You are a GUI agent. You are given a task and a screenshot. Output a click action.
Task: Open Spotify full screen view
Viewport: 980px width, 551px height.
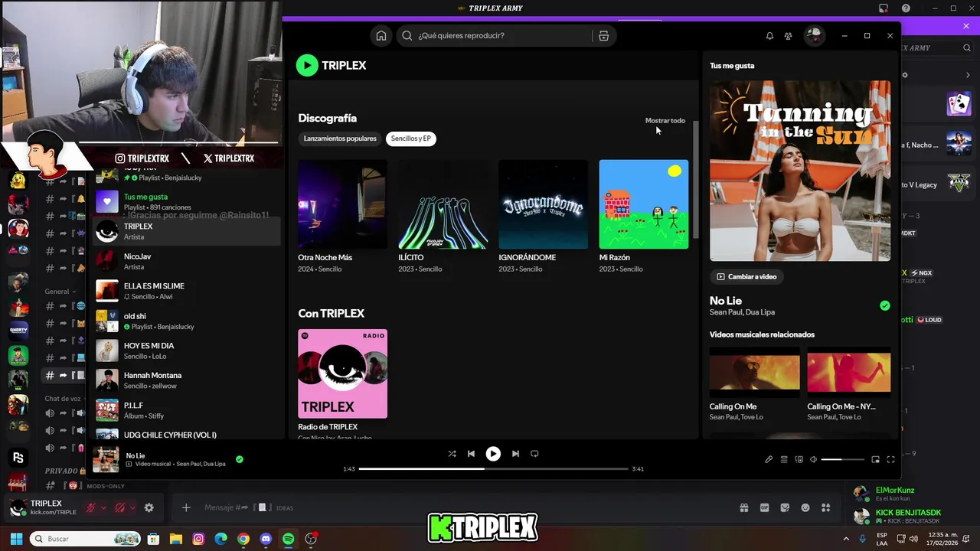click(890, 459)
